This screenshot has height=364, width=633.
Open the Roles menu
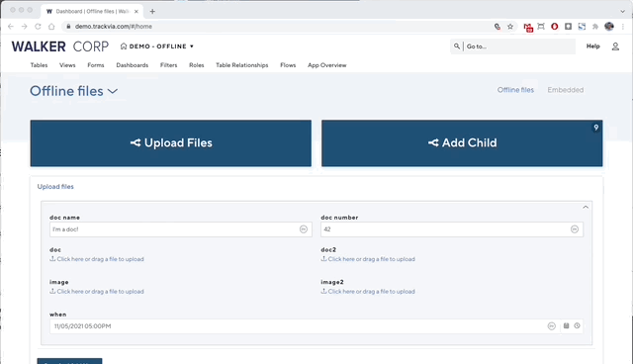[x=196, y=65]
